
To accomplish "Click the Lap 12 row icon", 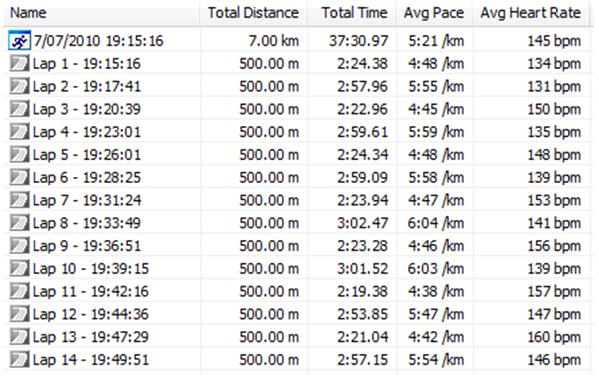I will pyautogui.click(x=19, y=314).
